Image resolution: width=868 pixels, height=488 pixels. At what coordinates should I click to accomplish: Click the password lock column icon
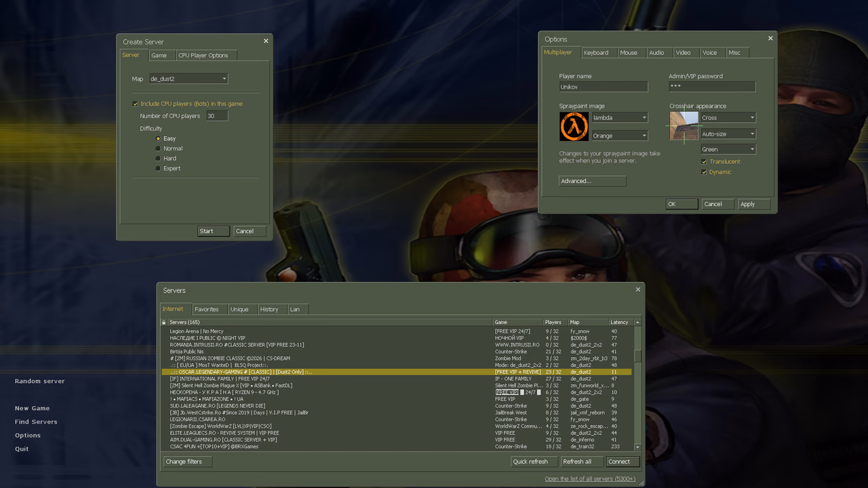(163, 322)
